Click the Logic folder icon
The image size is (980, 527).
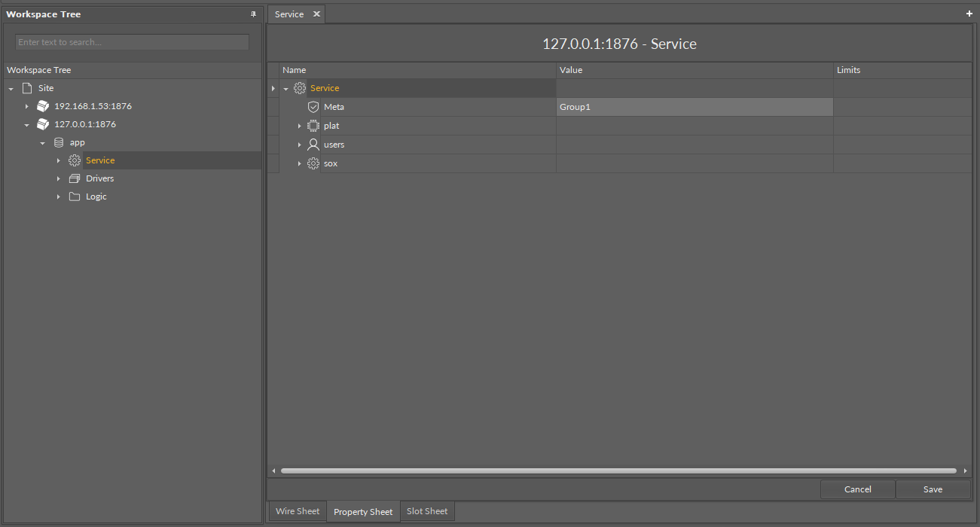tap(75, 196)
